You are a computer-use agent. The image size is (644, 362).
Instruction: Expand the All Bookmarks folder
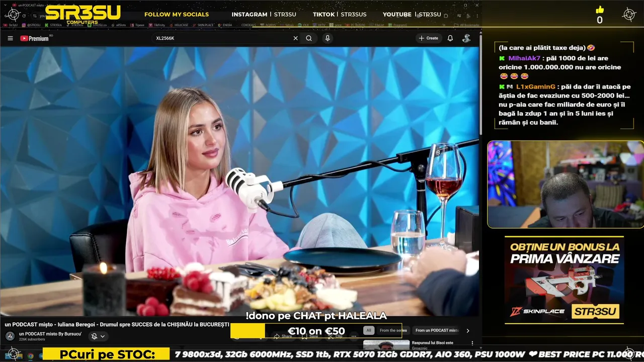point(467,25)
